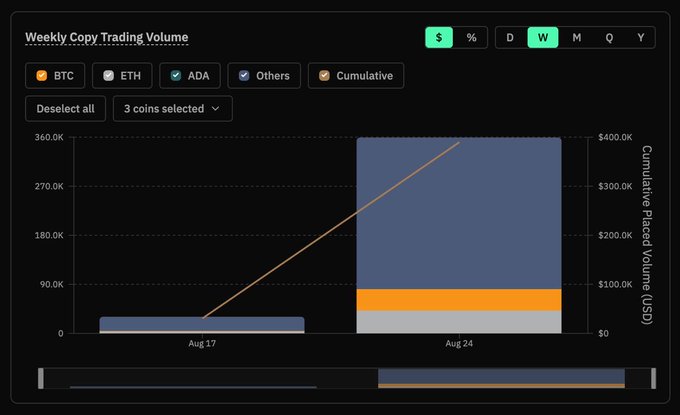Viewport: 680px width, 415px height.
Task: Click the Cumulative Placed Volume (USD) axis title
Action: [x=647, y=235]
